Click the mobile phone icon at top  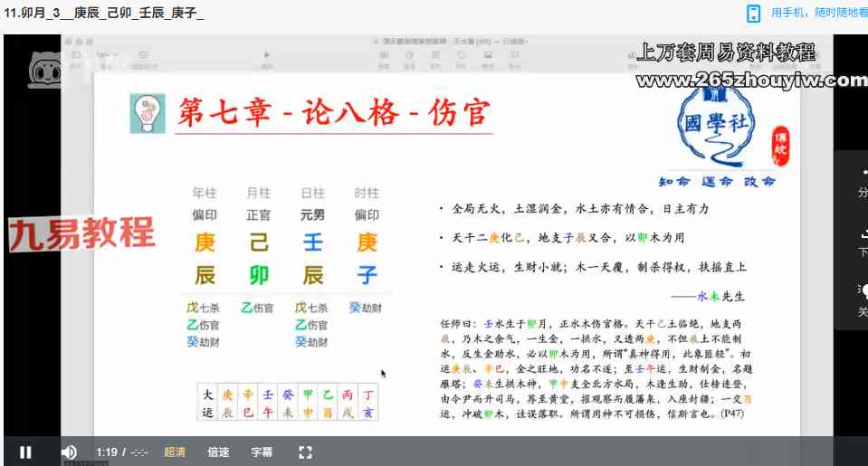(x=753, y=13)
